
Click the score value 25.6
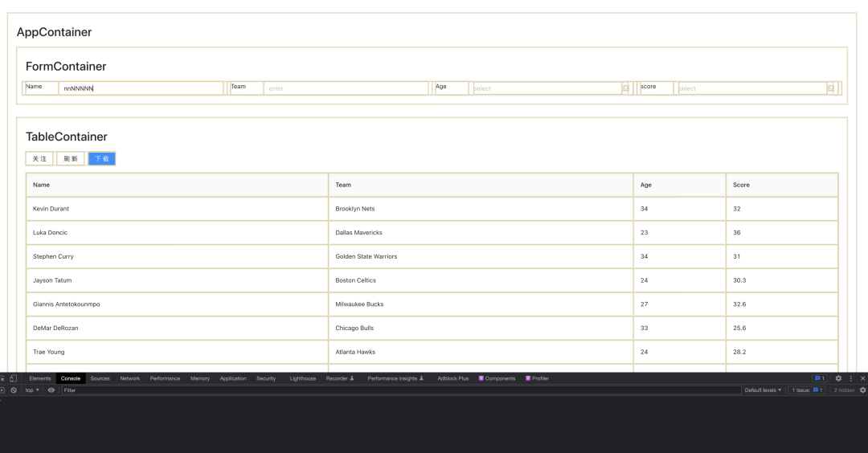click(739, 328)
